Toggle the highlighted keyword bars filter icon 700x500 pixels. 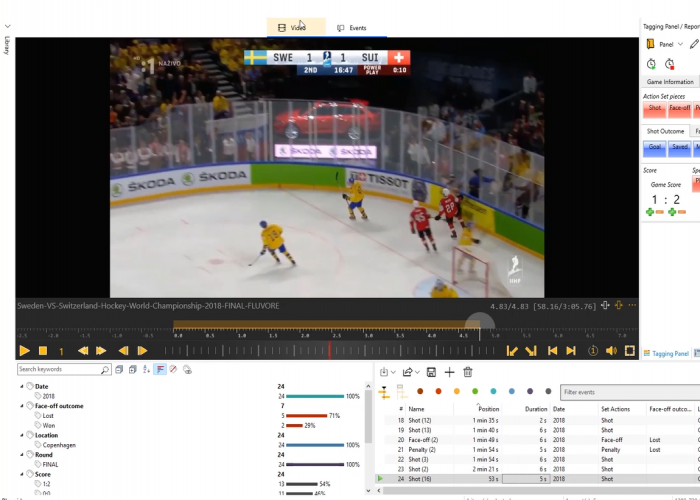coord(160,369)
